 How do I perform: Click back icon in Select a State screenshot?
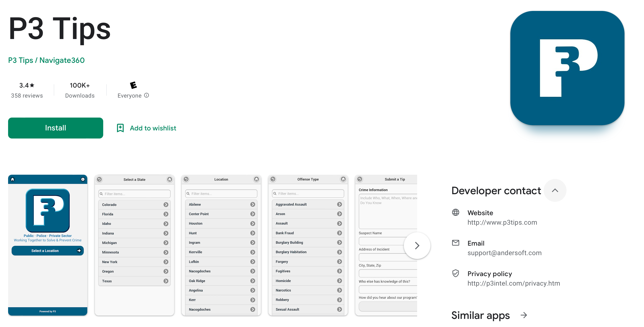(99, 179)
